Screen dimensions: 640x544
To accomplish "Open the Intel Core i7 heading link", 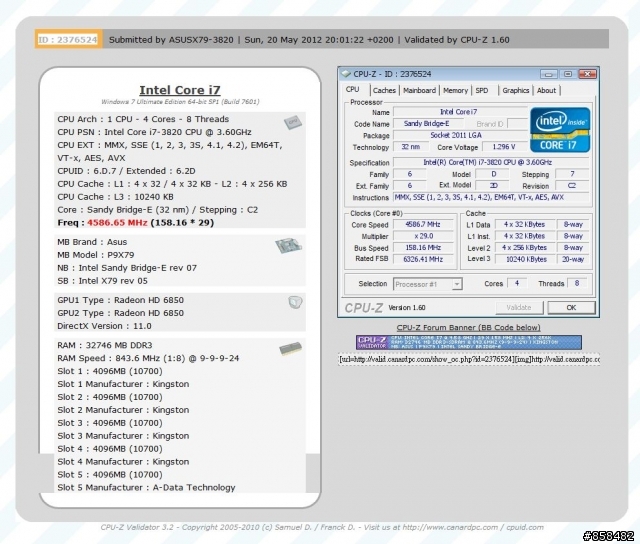I will tap(180, 90).
